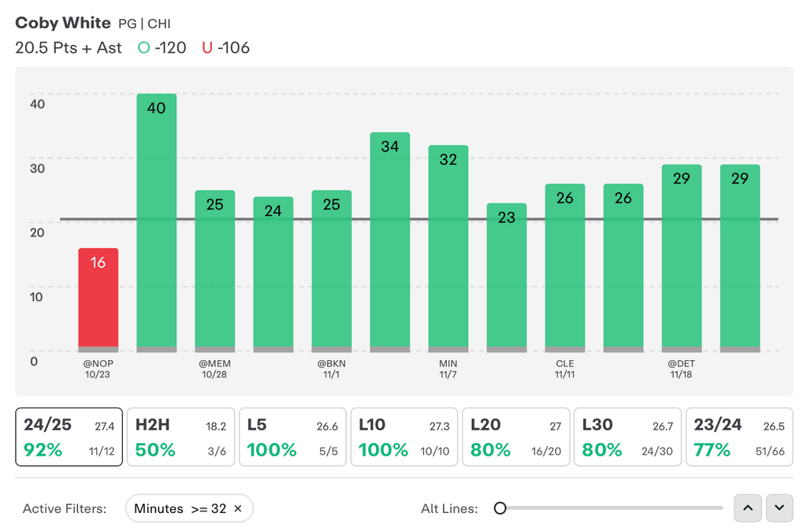Open the L5 stats tab
This screenshot has height=532, width=807.
click(x=292, y=437)
